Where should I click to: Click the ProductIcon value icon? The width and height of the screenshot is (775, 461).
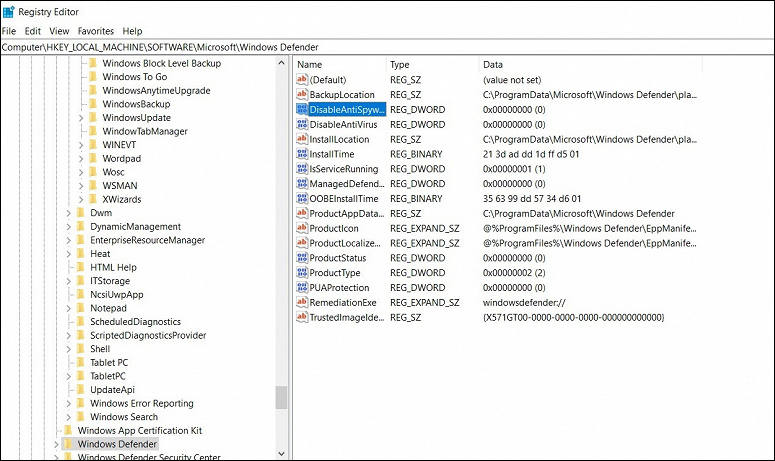click(x=301, y=228)
